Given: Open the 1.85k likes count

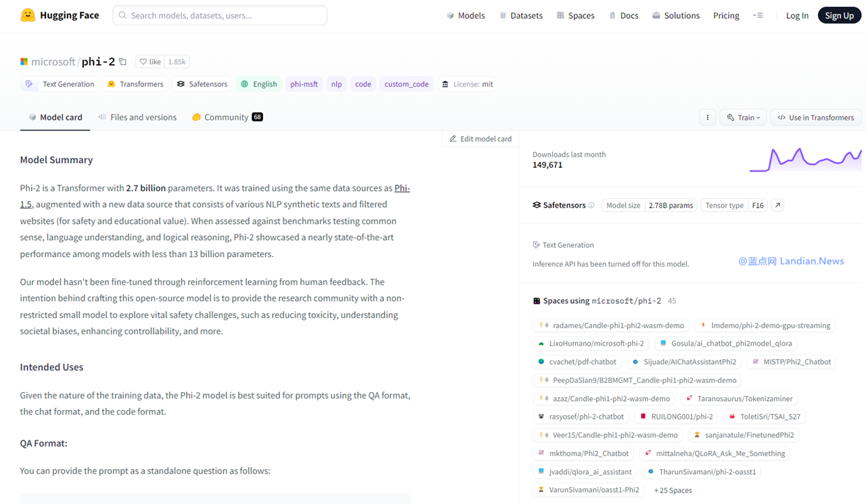Looking at the screenshot, I should [177, 62].
